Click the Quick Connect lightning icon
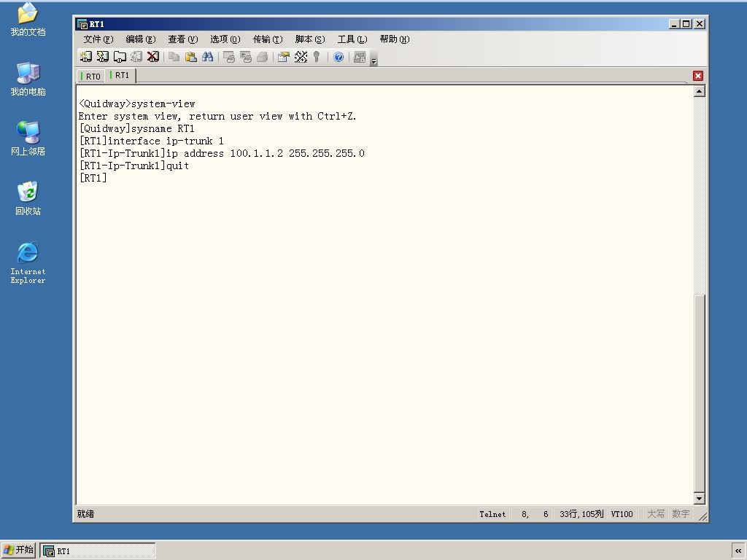Screen dimensions: 747x560 pos(102,57)
